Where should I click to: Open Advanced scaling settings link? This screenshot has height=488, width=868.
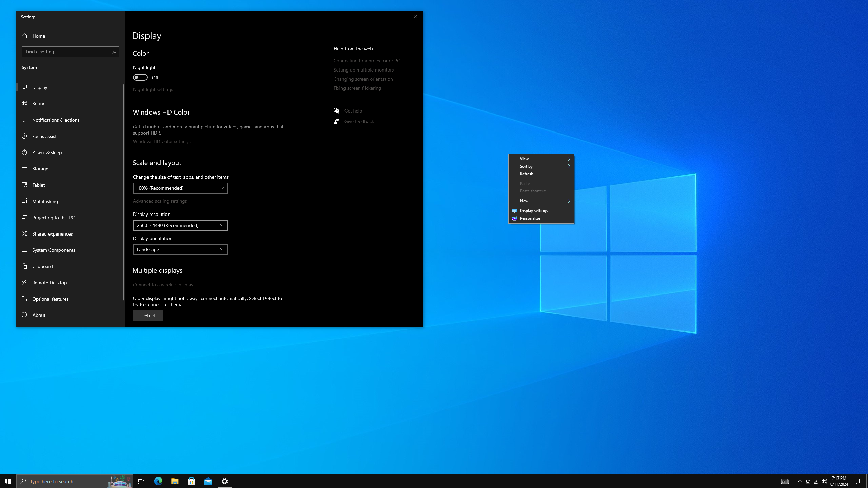(160, 201)
